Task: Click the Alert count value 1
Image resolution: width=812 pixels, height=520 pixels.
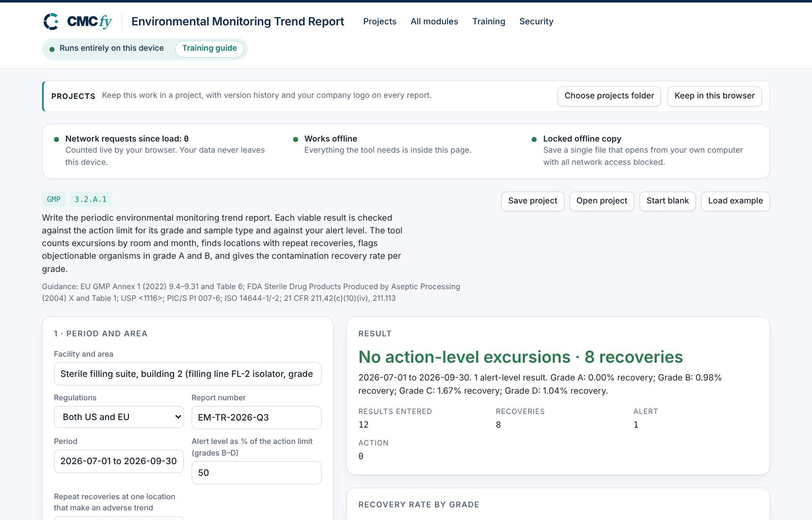Action: click(x=636, y=425)
